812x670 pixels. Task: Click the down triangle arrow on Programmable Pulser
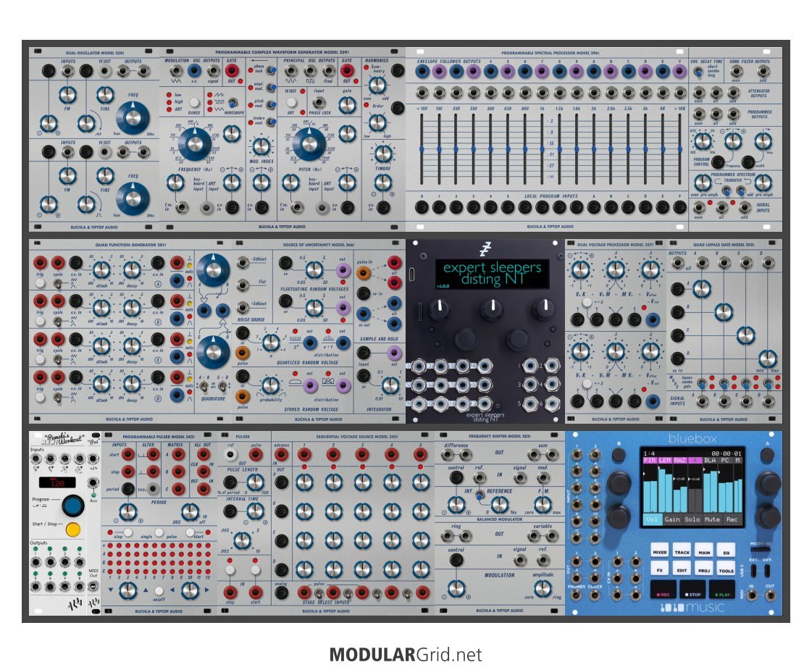click(109, 591)
